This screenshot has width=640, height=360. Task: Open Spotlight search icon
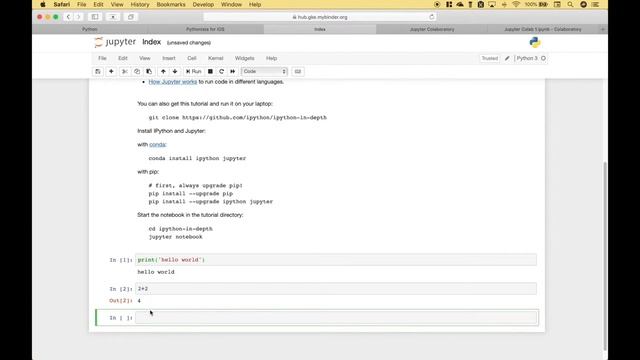570,4
